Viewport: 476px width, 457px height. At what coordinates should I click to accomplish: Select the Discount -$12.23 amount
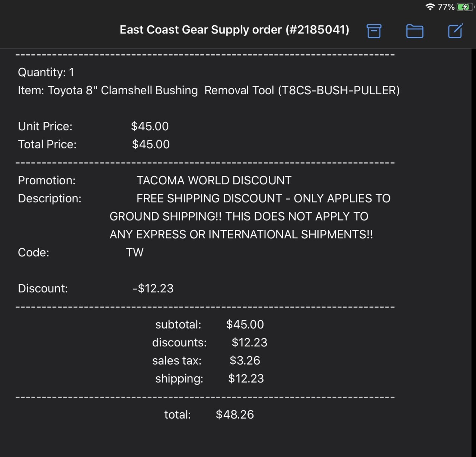pyautogui.click(x=153, y=288)
